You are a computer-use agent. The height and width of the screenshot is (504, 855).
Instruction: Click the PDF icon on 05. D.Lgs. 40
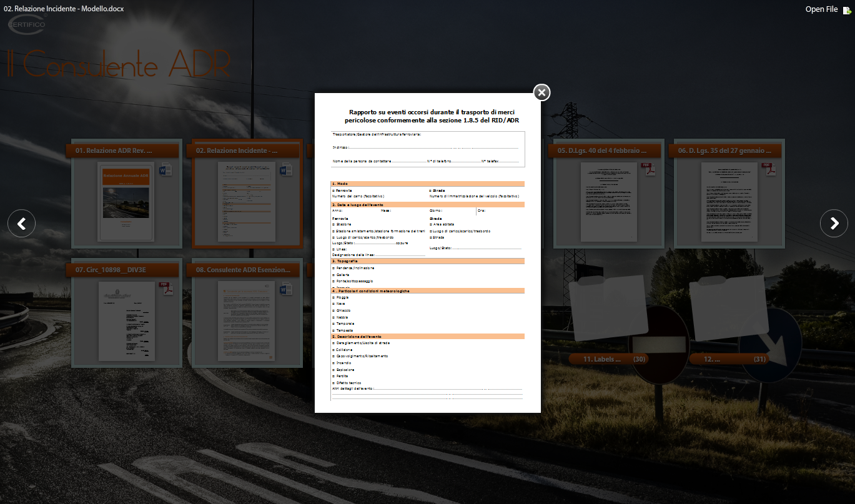[x=650, y=169]
